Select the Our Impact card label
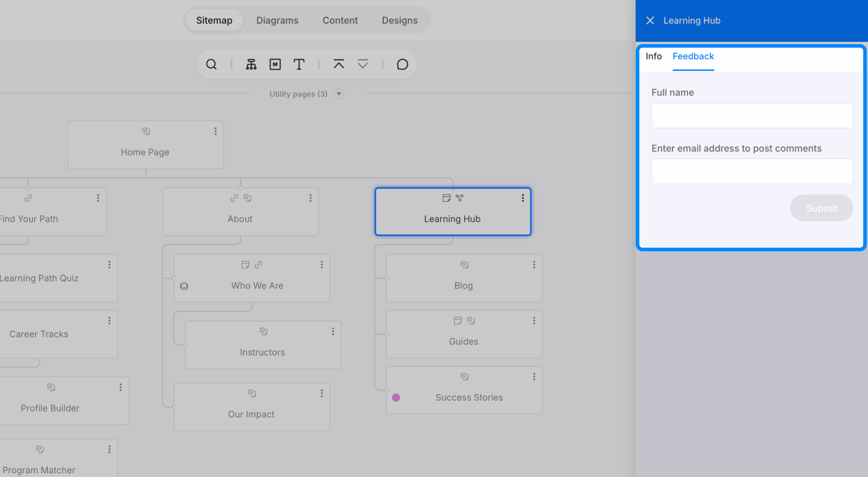 [251, 414]
